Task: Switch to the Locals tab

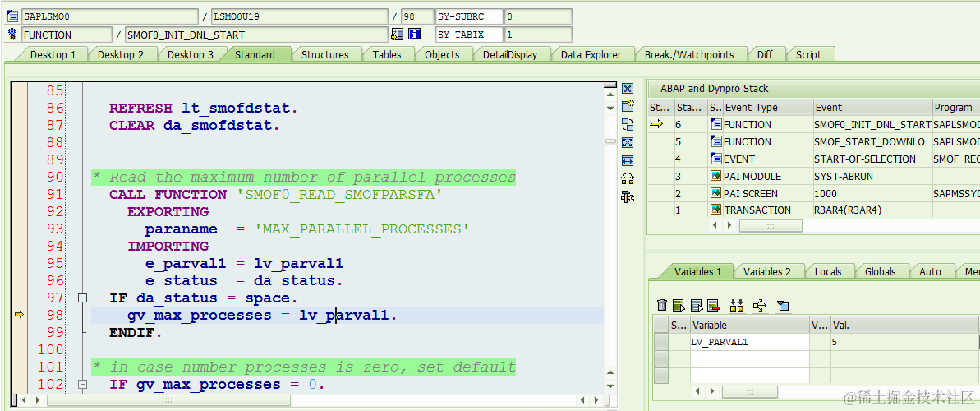Action: point(828,271)
